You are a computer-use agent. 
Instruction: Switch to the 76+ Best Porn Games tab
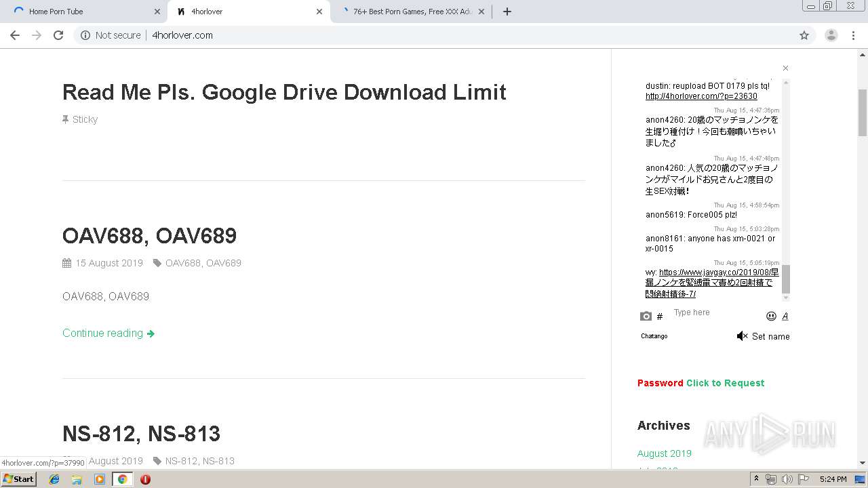tap(411, 12)
